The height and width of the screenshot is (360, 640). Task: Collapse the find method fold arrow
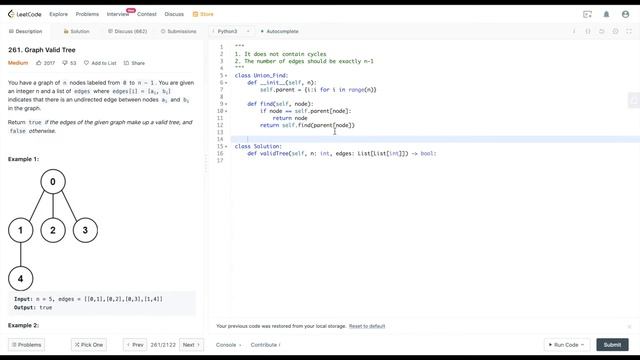tap(226, 104)
